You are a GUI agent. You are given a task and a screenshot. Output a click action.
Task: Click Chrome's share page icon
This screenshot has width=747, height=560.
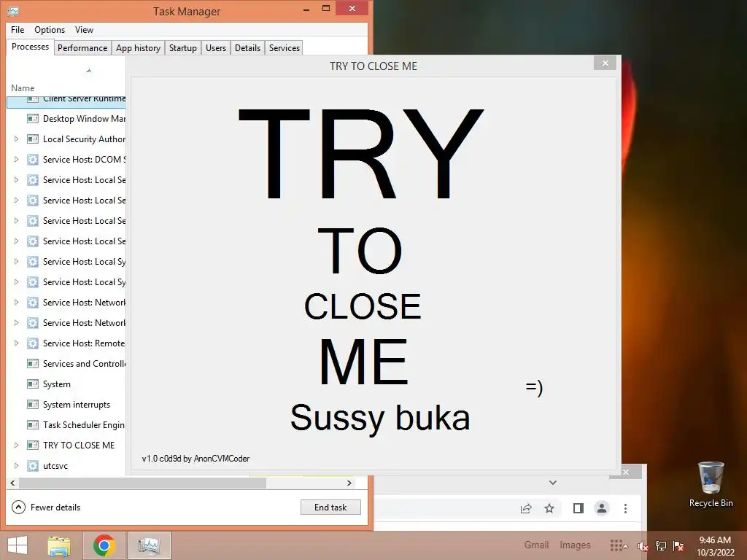point(526,508)
